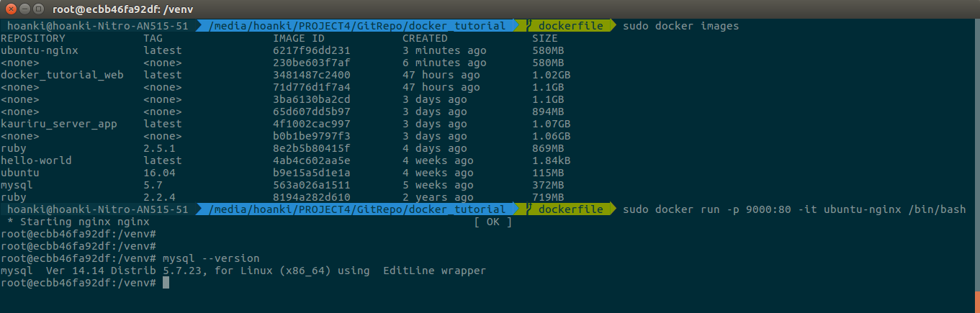Click the hello-world repository entry
Viewport: 980px width, 313px height.
(37, 160)
